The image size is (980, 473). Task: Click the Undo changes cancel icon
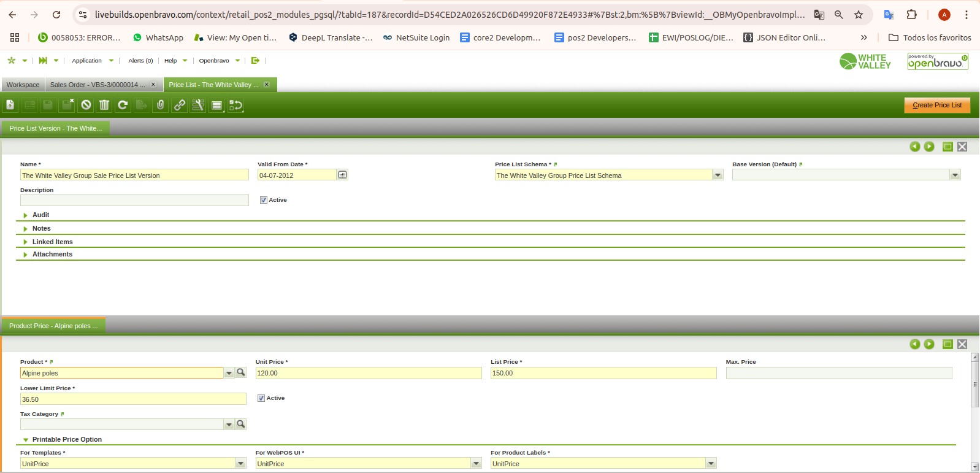[86, 105]
